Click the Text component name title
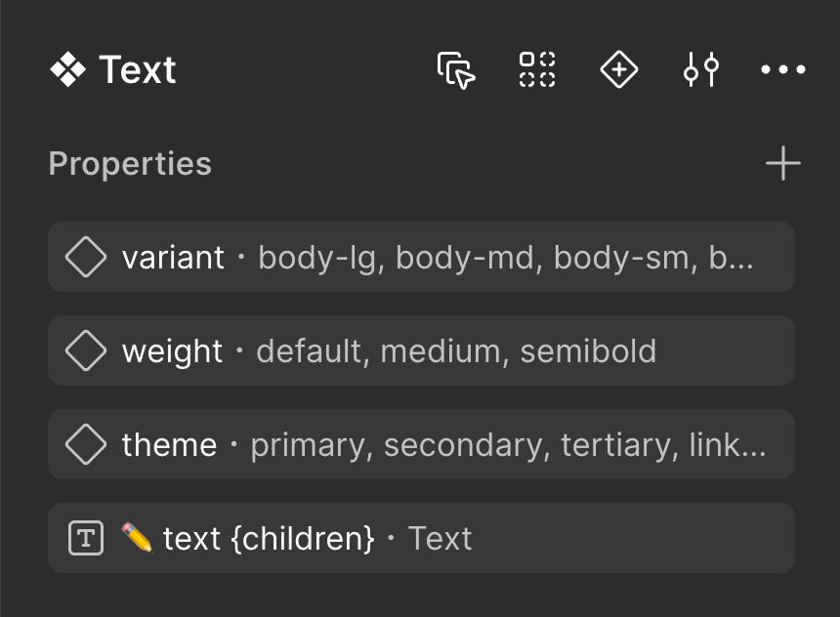Screen dimensions: 840x617 pos(138,69)
